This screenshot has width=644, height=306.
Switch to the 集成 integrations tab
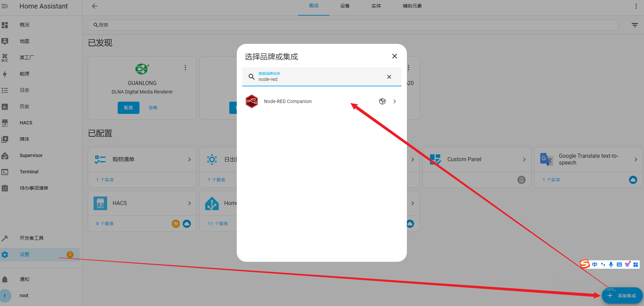click(x=314, y=6)
